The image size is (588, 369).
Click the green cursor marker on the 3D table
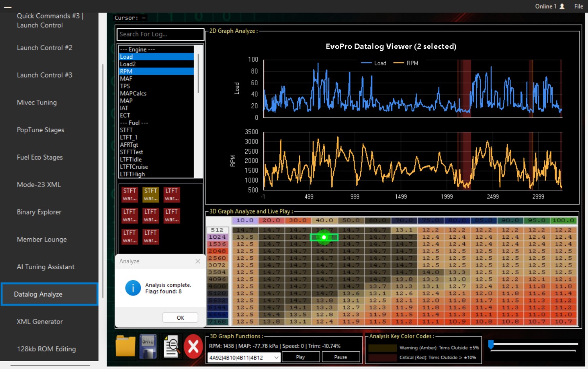tap(324, 237)
